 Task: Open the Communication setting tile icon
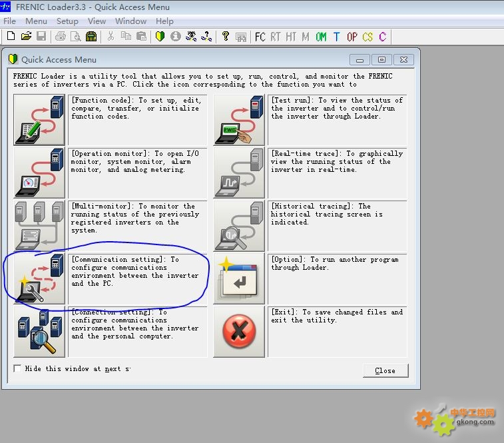pyautogui.click(x=39, y=278)
